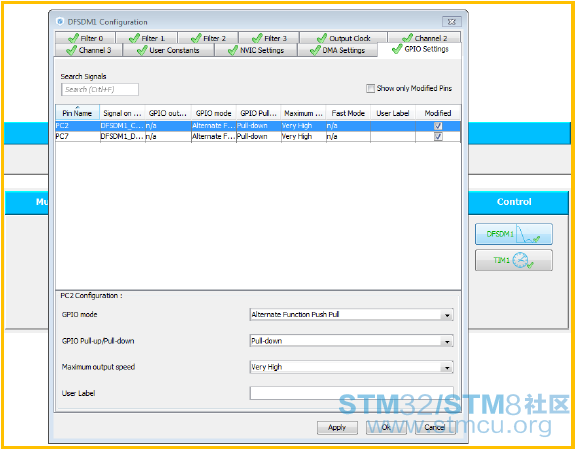Open the Filter 3 tab
Screen dimensions: 576x450
point(269,38)
